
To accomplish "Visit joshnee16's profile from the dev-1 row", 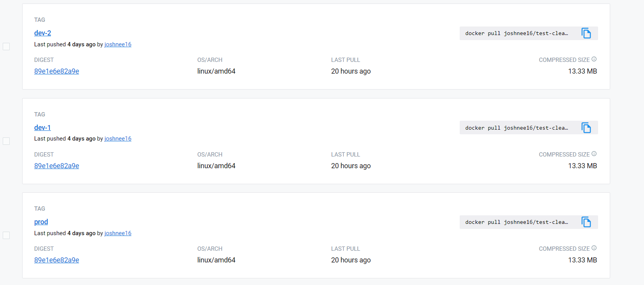I will [118, 138].
